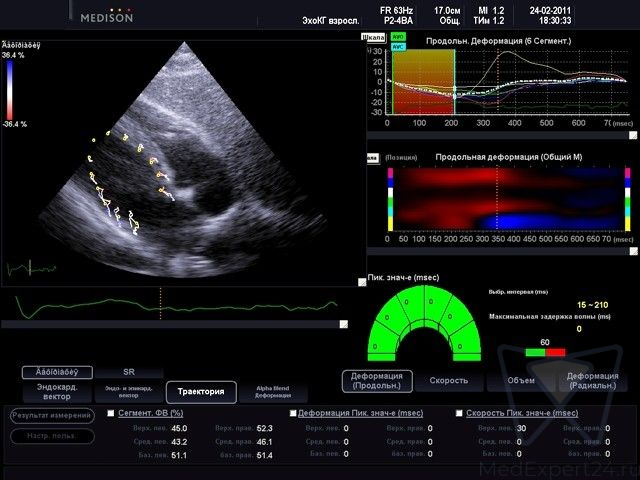Click the resize icon below the color M-mode map
The width and height of the screenshot is (640, 480).
point(633,251)
